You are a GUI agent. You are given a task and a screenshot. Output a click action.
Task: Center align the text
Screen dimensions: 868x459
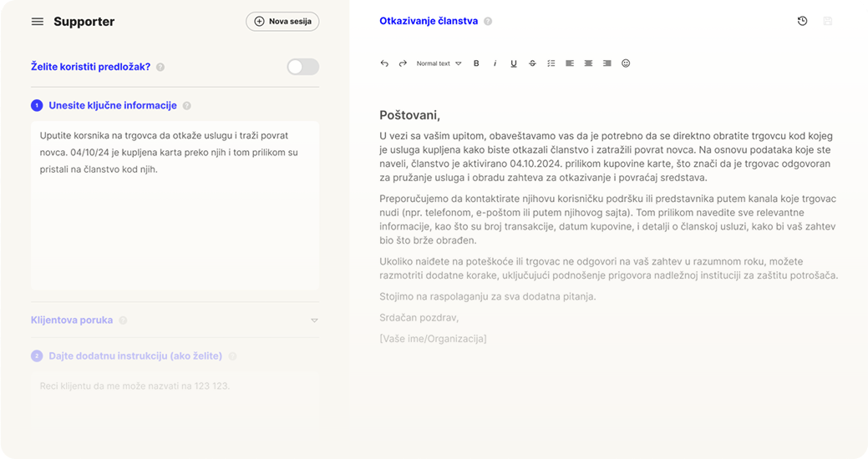click(588, 63)
